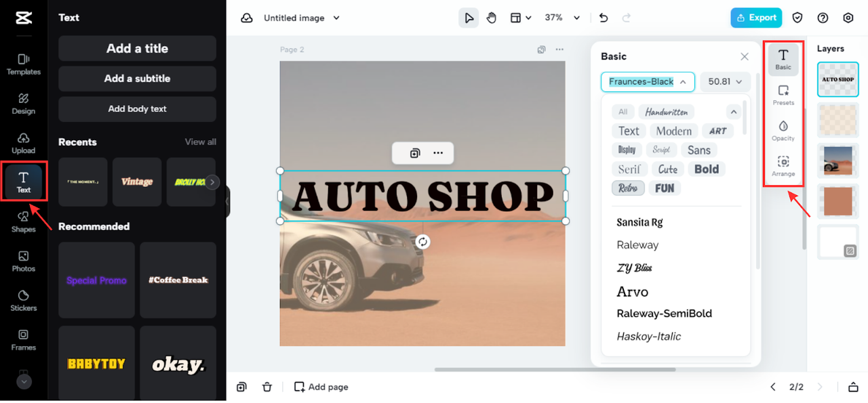This screenshot has height=403, width=868.
Task: Open View all recents link
Action: tap(201, 142)
